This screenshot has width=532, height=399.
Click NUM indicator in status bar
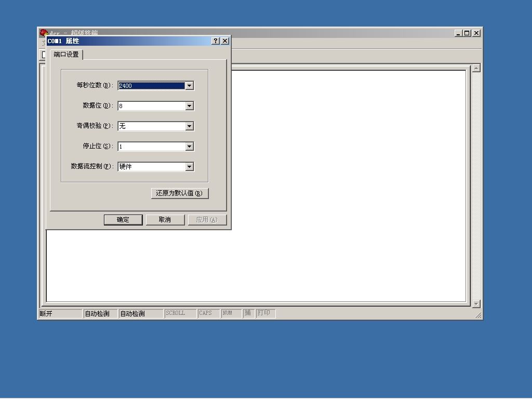231,313
